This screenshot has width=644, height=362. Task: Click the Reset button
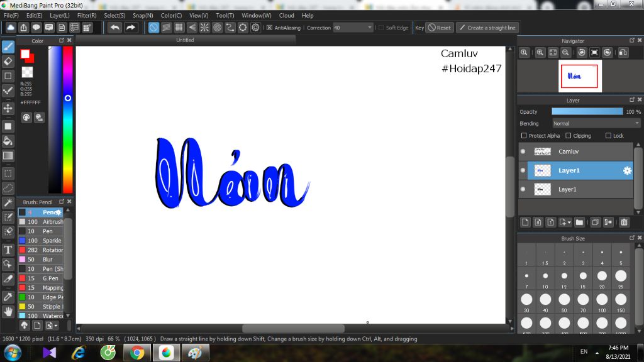(x=440, y=28)
